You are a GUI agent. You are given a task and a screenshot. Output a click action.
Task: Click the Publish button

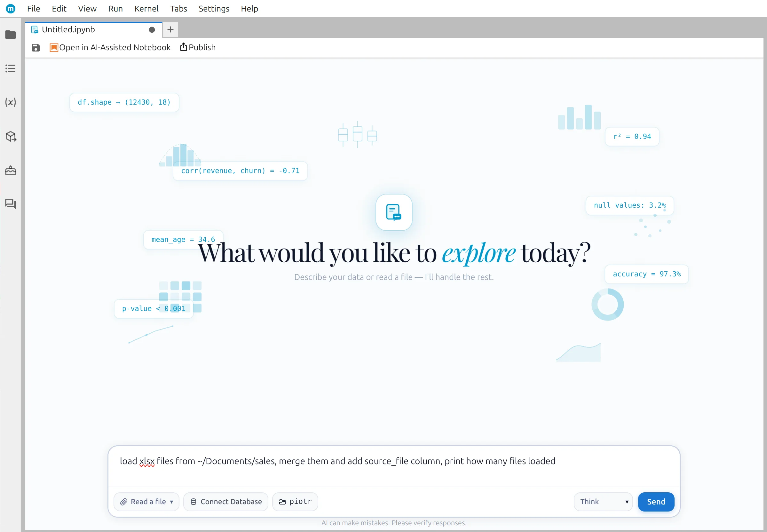point(198,48)
